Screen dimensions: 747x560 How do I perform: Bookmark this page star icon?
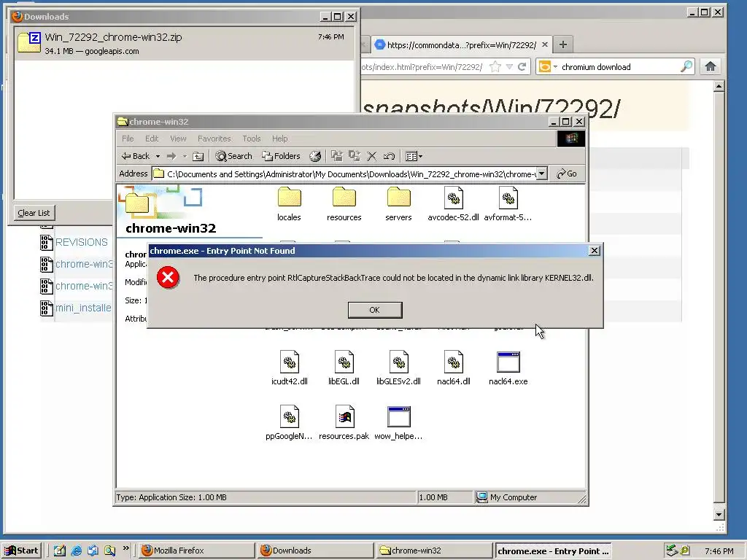tap(495, 66)
